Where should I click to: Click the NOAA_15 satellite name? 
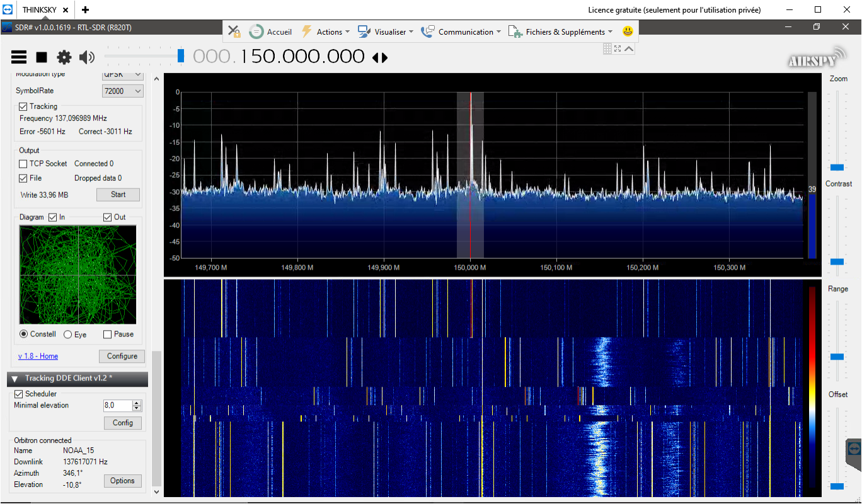coord(78,450)
